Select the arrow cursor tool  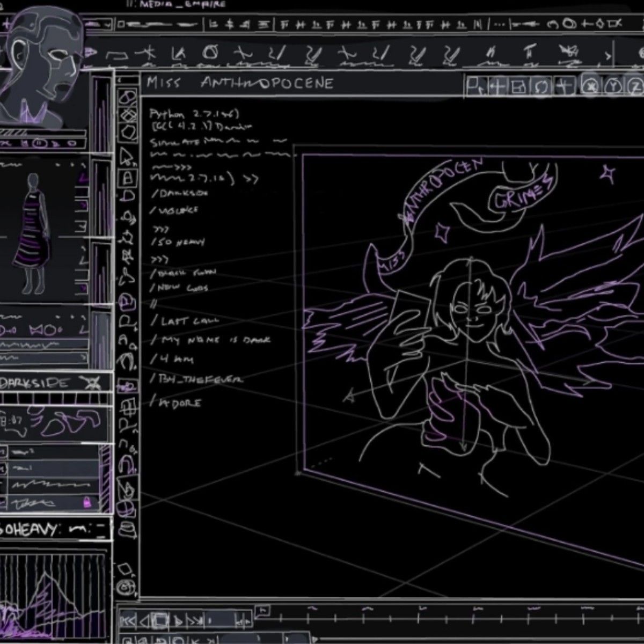127,157
